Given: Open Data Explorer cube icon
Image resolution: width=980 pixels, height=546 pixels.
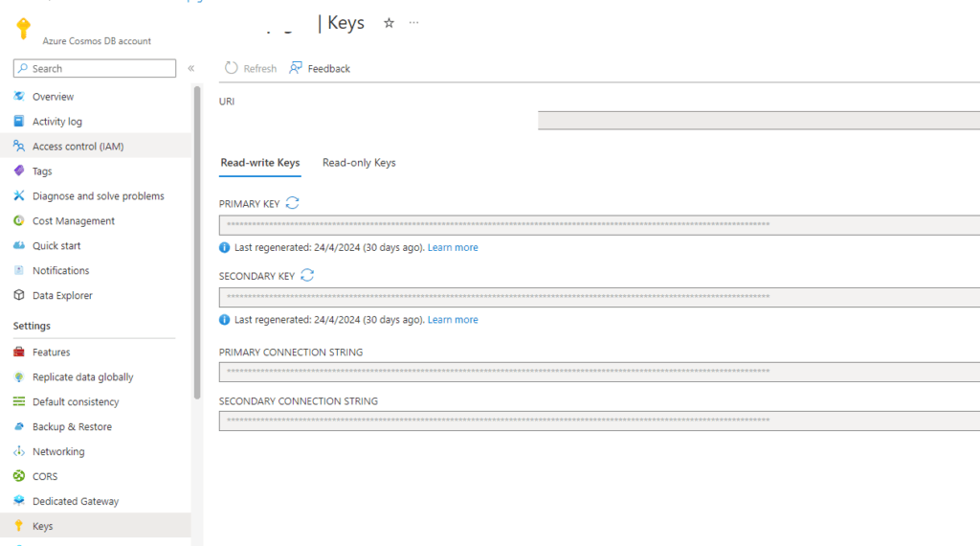Looking at the screenshot, I should (19, 295).
